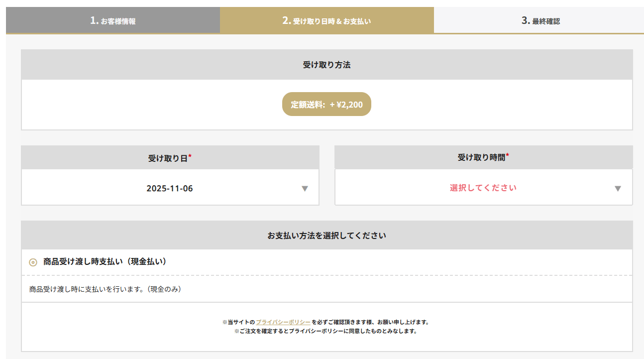Image resolution: width=644 pixels, height=359 pixels.
Task: Click the red asterisk next to 受け取り日
Action: pyautogui.click(x=190, y=157)
